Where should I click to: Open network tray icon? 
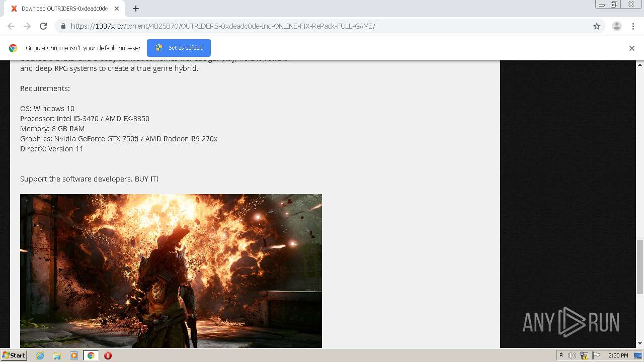click(584, 355)
